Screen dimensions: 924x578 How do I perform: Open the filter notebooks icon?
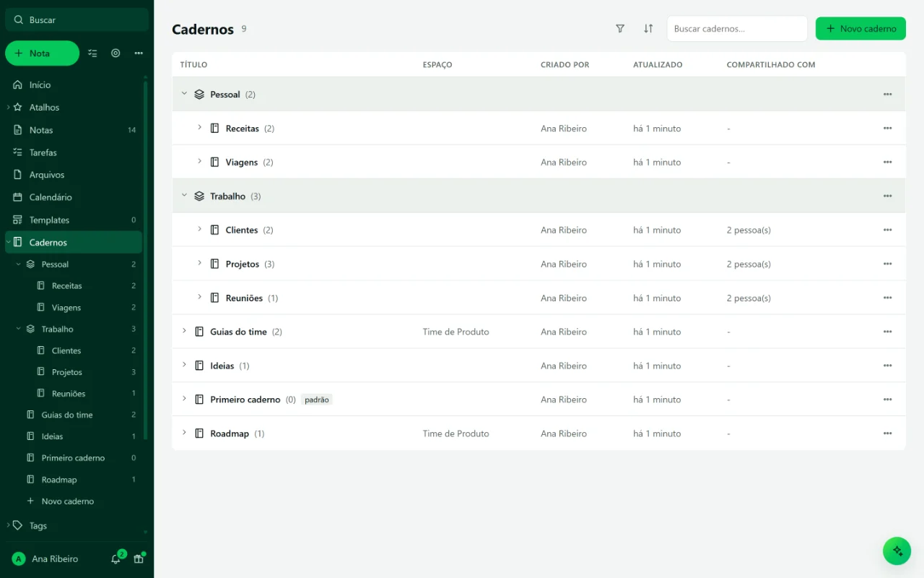point(620,29)
